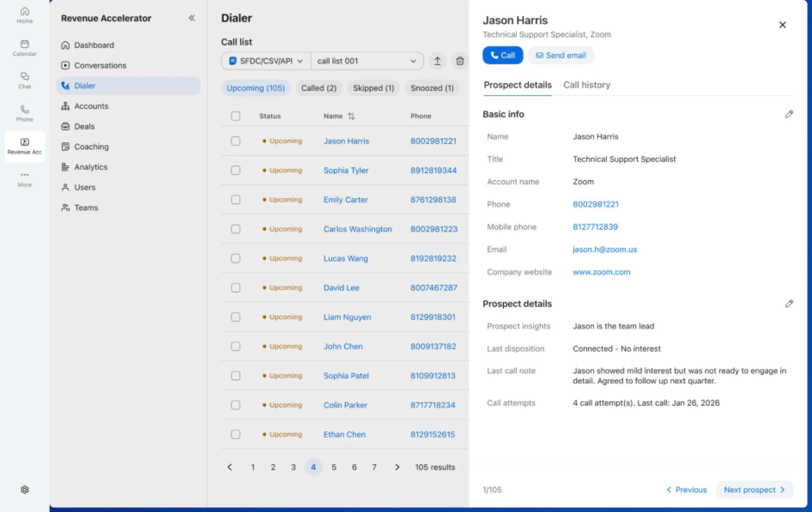Sort the table by Name

point(351,116)
